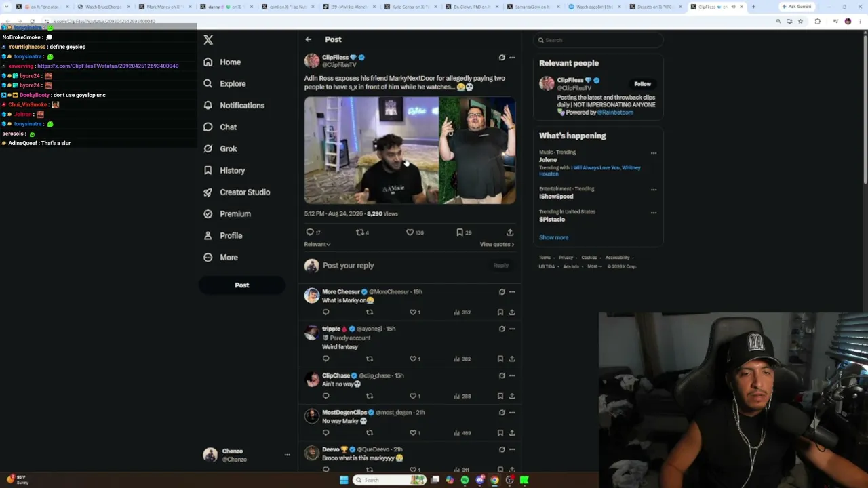Open Discord from the taskbar
This screenshot has width=868, height=488.
(x=479, y=480)
